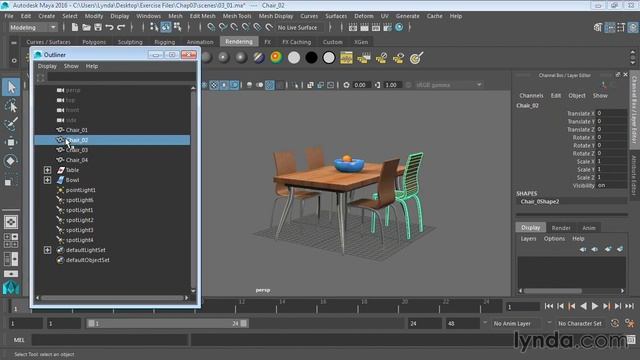
Task: Toggle select by component type mode
Action: (x=177, y=27)
